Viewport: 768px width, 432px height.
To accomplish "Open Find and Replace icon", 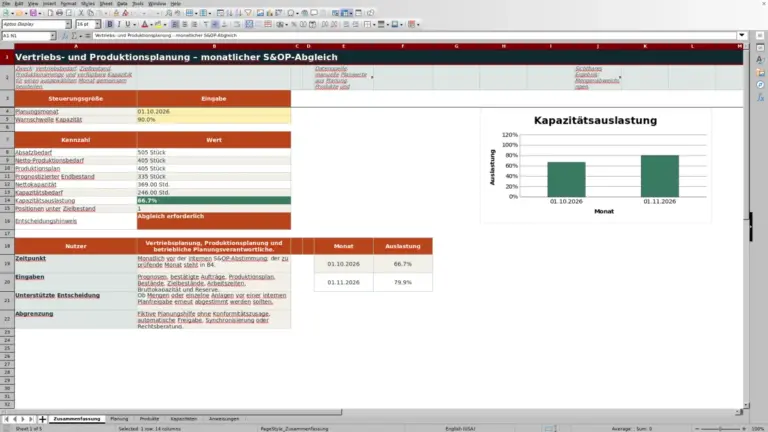I will [168, 13].
